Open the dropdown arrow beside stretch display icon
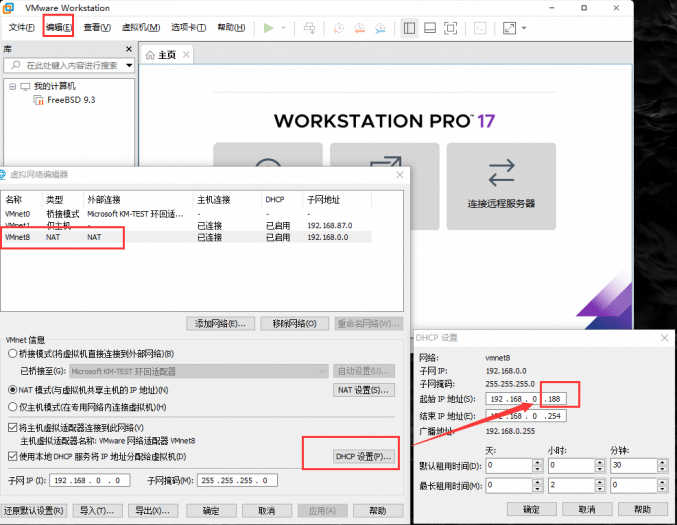 [x=524, y=28]
